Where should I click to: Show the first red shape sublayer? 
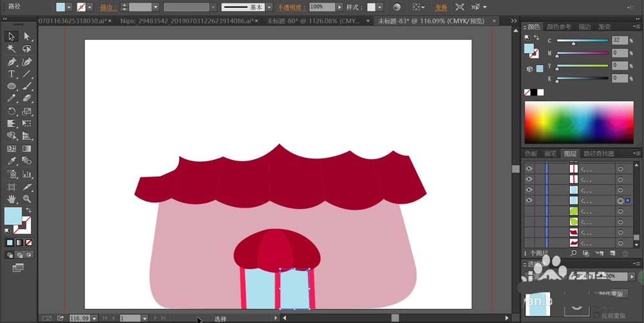coord(529,232)
